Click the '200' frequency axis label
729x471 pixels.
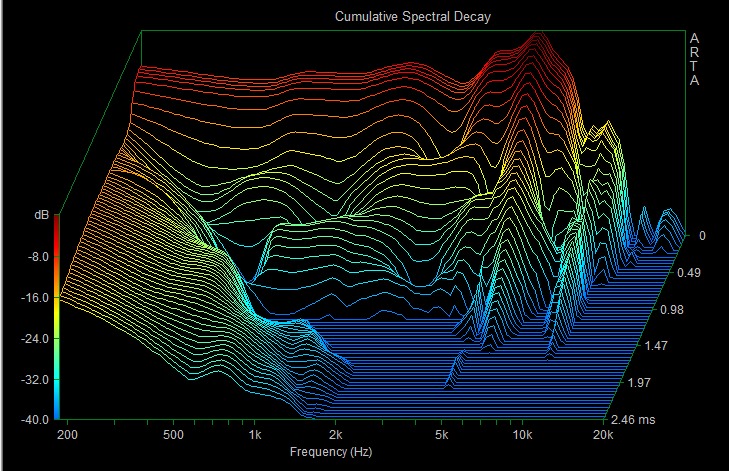(x=67, y=435)
